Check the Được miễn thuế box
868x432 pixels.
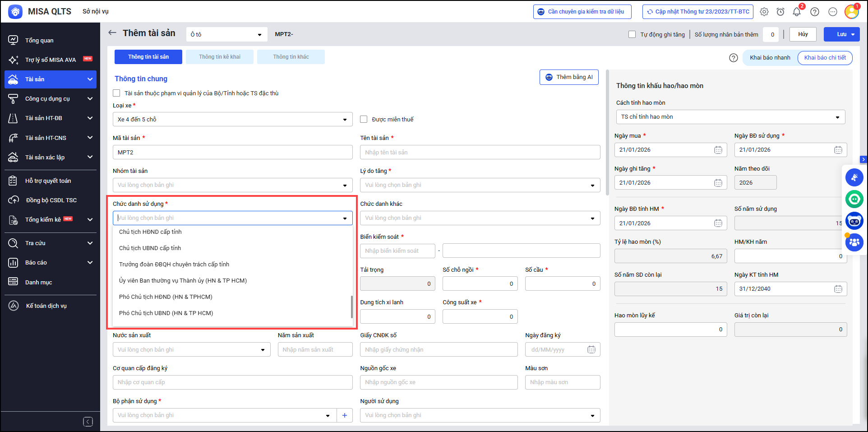(x=364, y=119)
